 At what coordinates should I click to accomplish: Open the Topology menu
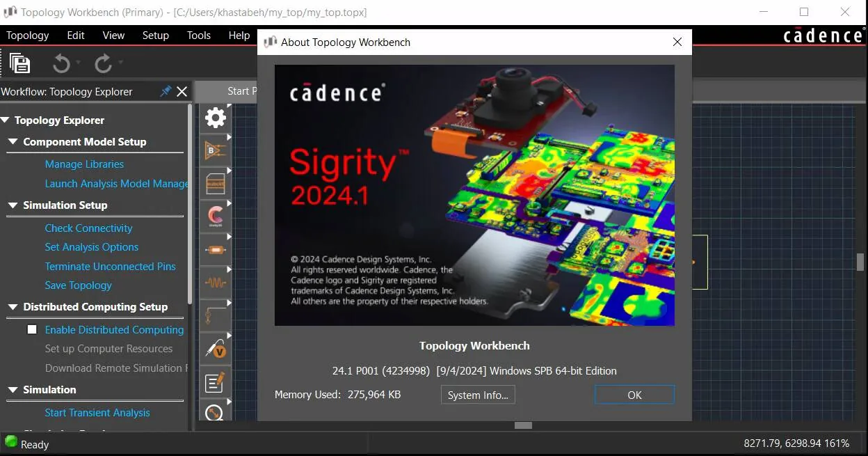point(28,35)
